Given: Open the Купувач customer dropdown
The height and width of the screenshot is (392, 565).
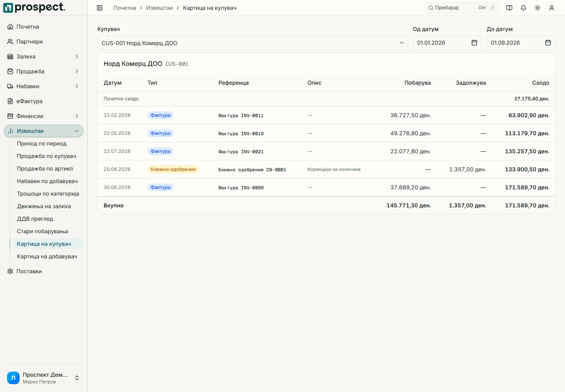Looking at the screenshot, I should pyautogui.click(x=253, y=43).
